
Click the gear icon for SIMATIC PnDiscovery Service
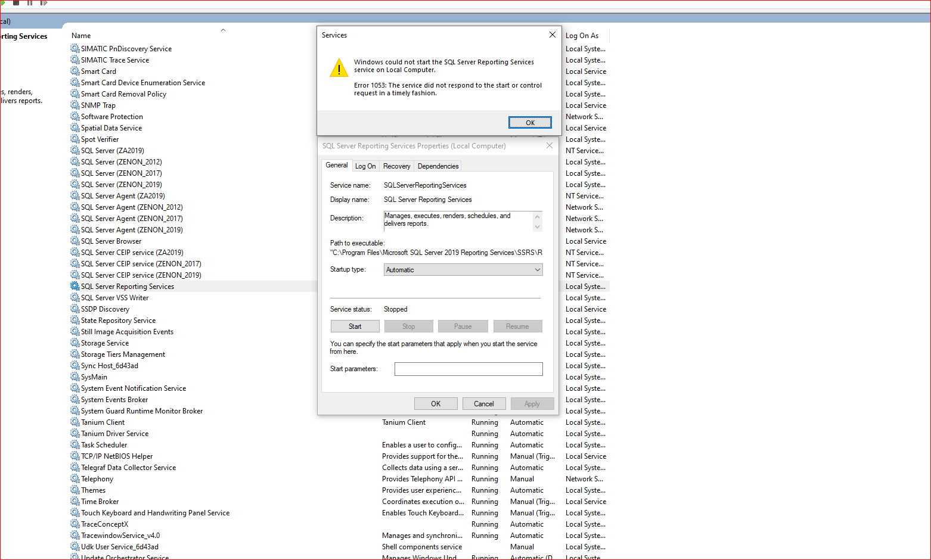pos(75,48)
